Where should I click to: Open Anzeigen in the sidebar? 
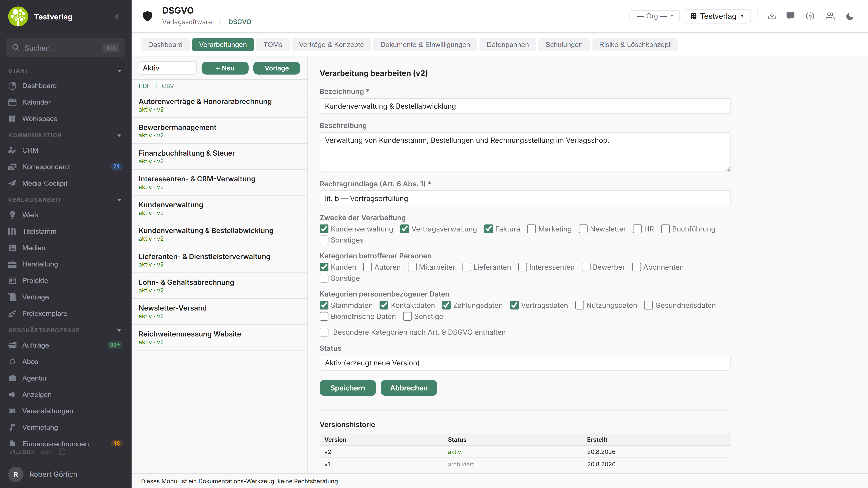pyautogui.click(x=65, y=395)
